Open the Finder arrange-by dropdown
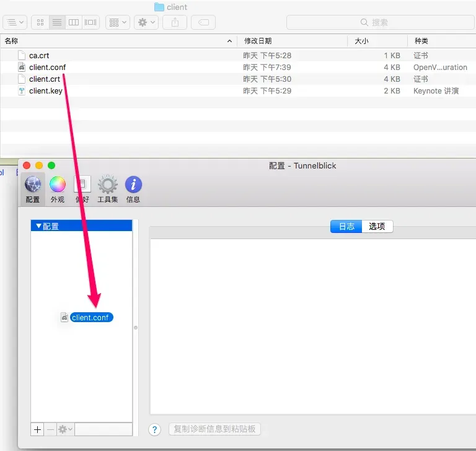476x451 pixels. [x=117, y=22]
